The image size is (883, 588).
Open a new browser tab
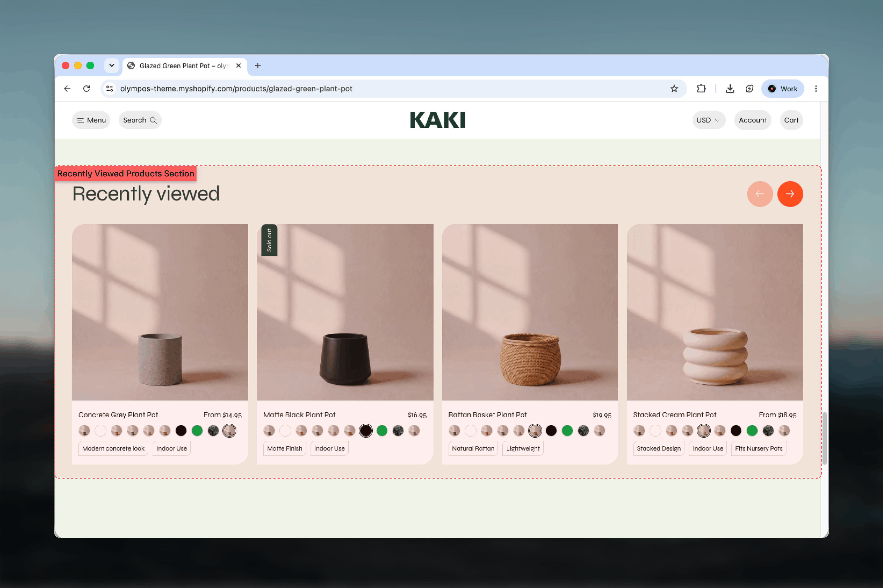tap(258, 66)
